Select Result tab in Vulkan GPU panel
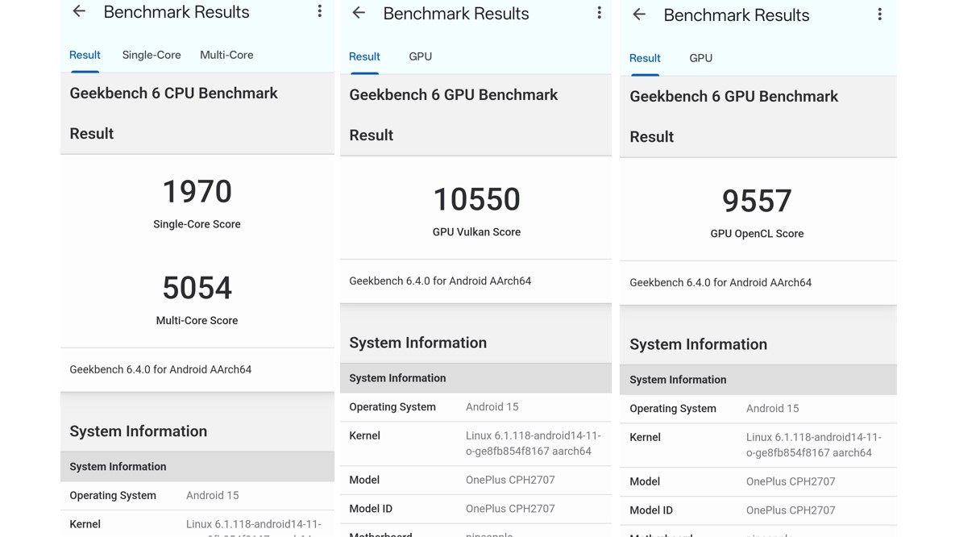Screen dimensions: 980x537 364,56
